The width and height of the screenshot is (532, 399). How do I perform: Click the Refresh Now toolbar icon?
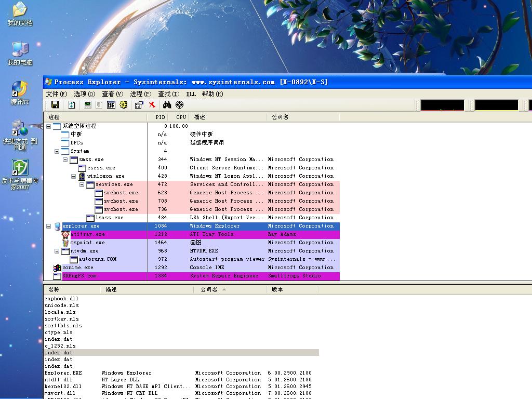point(72,105)
